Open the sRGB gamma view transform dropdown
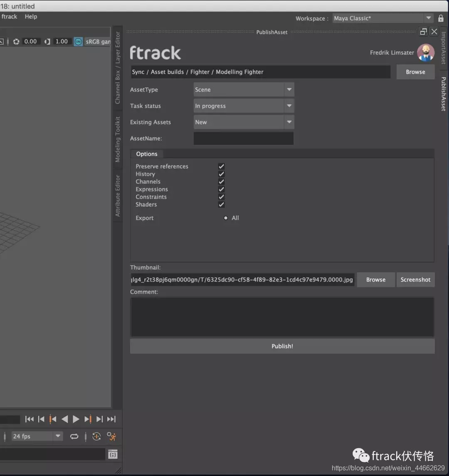This screenshot has width=449, height=476. pyautogui.click(x=98, y=42)
